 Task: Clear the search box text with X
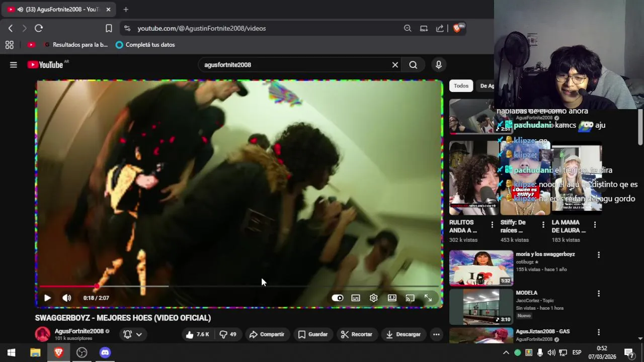tap(395, 65)
